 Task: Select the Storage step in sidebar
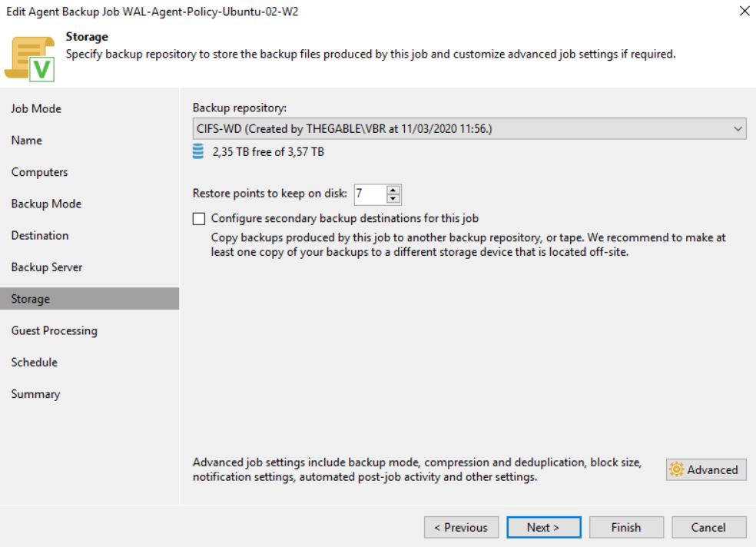point(90,299)
